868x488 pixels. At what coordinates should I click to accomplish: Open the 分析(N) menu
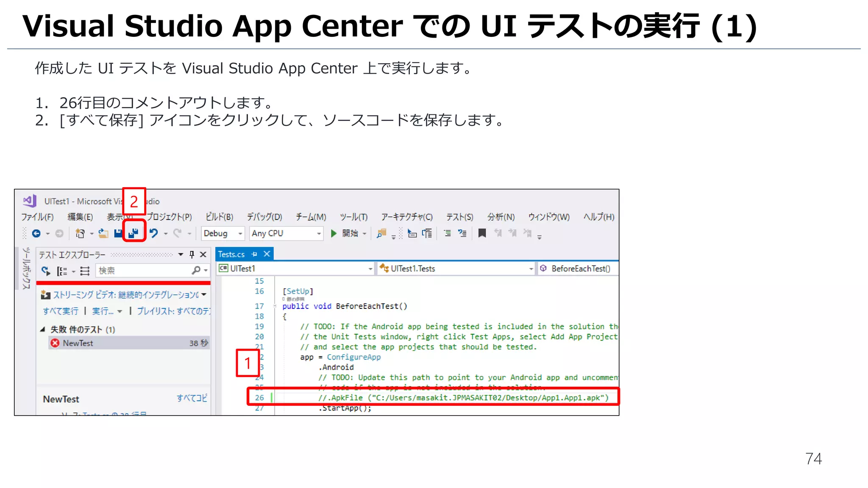501,217
